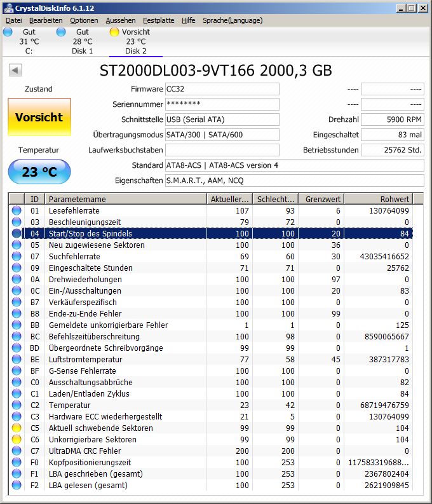
Task: Open the Hilfe menu
Action: (x=189, y=20)
